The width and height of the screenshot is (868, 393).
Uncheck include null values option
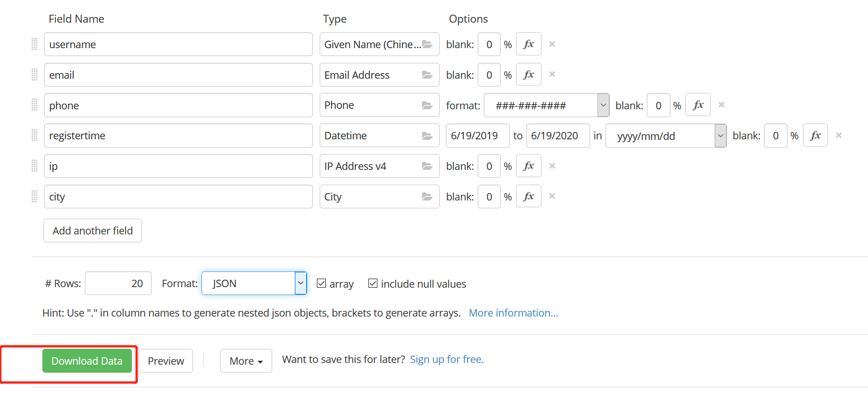click(x=373, y=284)
